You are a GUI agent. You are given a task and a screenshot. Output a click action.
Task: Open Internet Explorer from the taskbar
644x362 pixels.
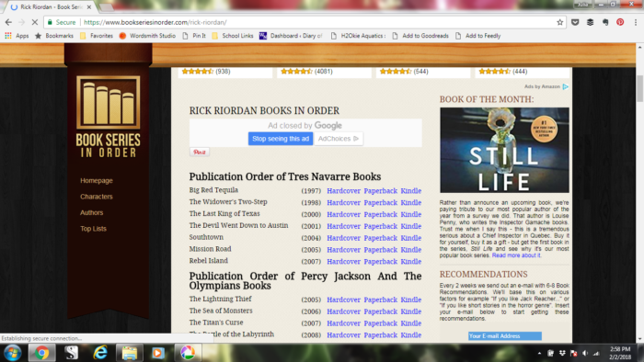pos(100,353)
